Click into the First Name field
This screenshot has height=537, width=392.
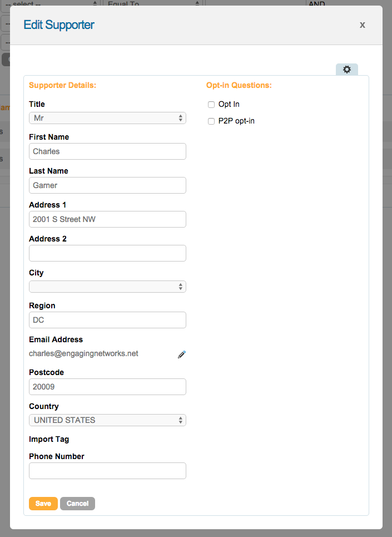[107, 151]
